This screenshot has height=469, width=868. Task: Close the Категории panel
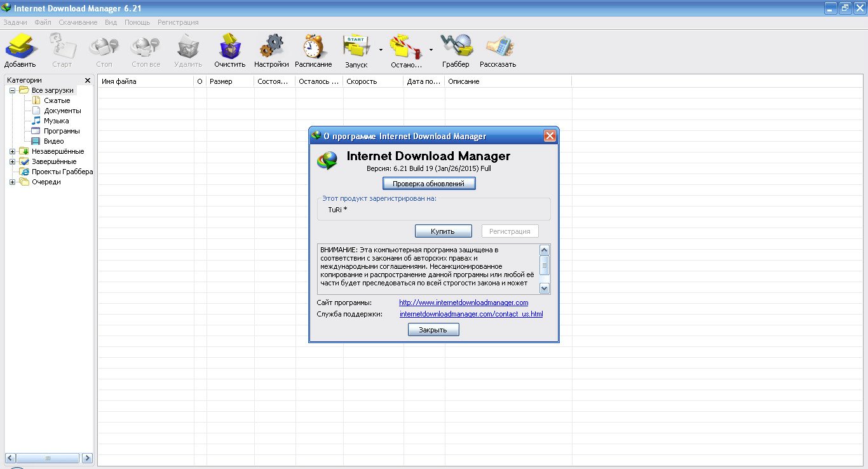point(88,80)
